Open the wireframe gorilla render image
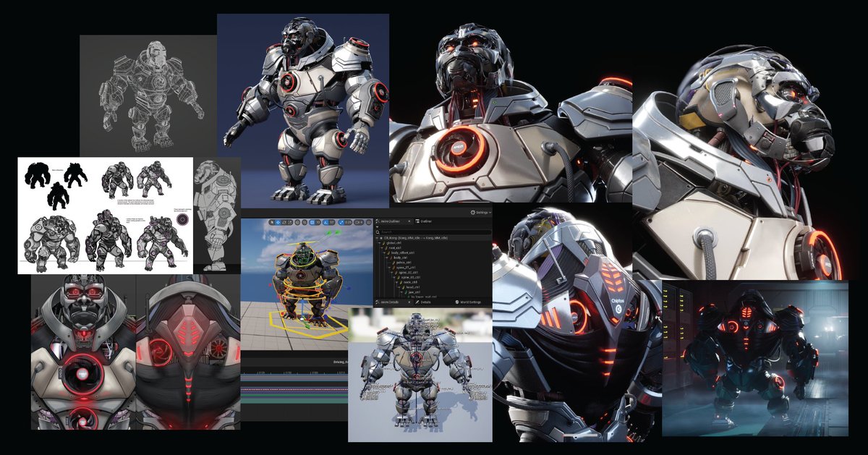 [148, 95]
